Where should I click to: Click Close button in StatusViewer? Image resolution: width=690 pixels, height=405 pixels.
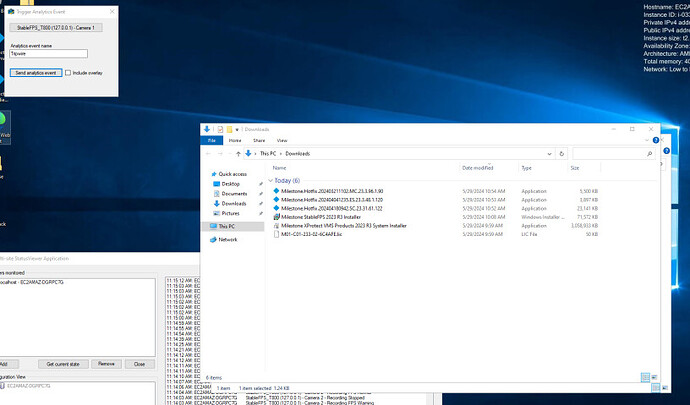pos(139,364)
